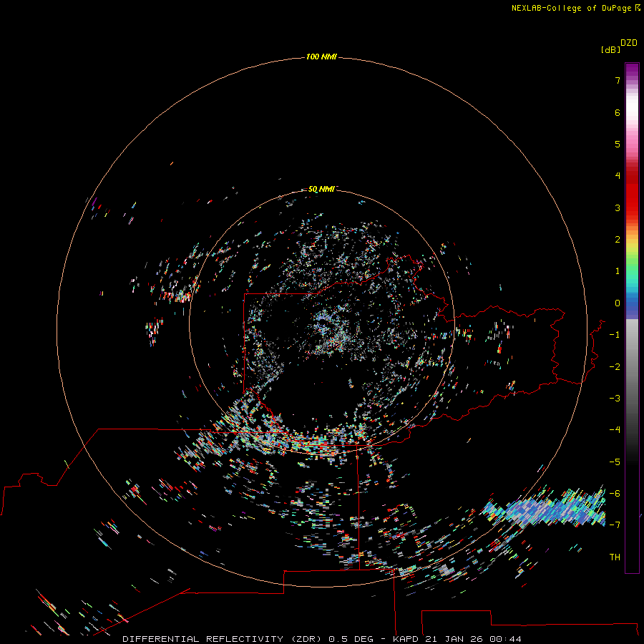The image size is (644, 644).
Task: Click the DZD legend title
Action: (x=629, y=43)
